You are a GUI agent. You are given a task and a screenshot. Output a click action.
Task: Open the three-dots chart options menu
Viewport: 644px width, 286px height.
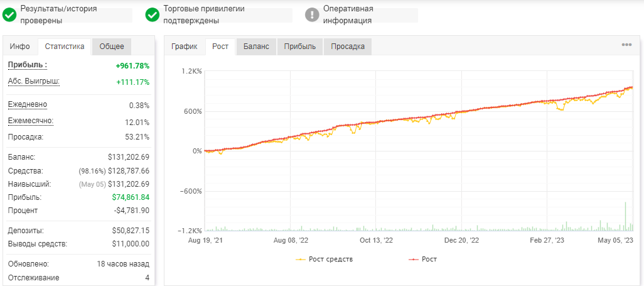coord(626,45)
